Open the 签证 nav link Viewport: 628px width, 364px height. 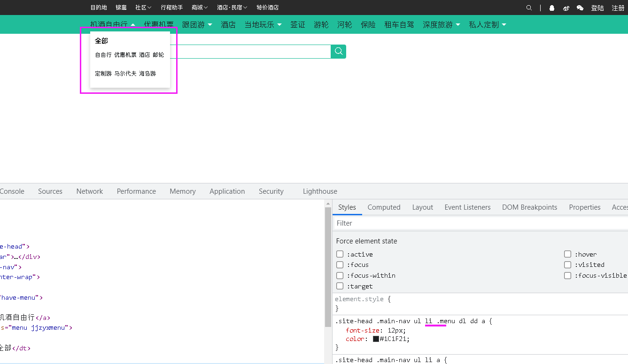coord(298,25)
